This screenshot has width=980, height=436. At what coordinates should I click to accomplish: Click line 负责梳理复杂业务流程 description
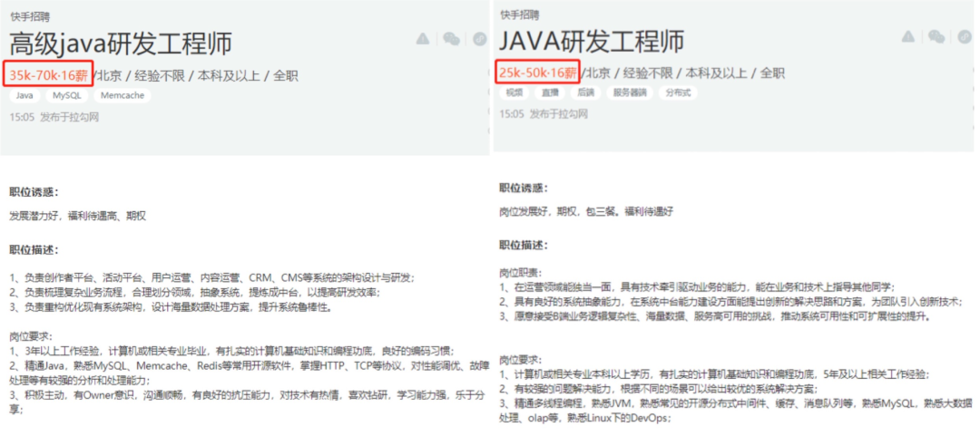(x=194, y=293)
